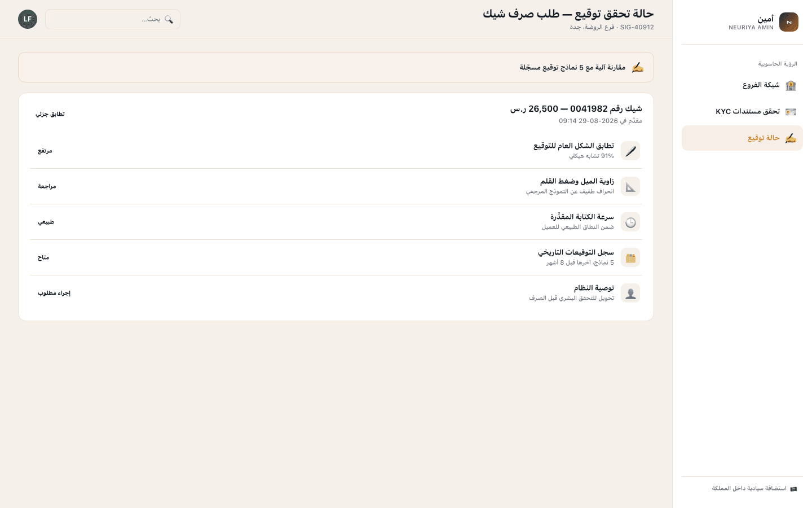Click the writing hand icon in the comparison banner
The width and height of the screenshot is (812, 508).
637,67
